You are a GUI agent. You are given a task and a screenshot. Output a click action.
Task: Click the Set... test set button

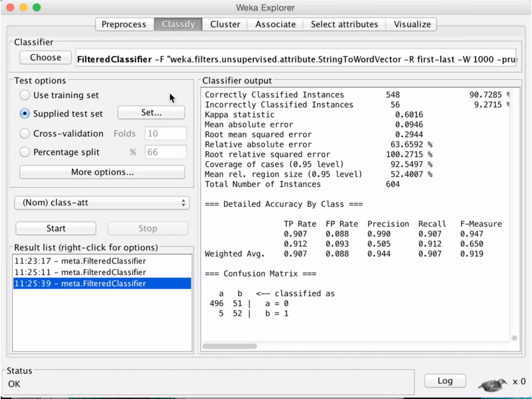click(151, 113)
